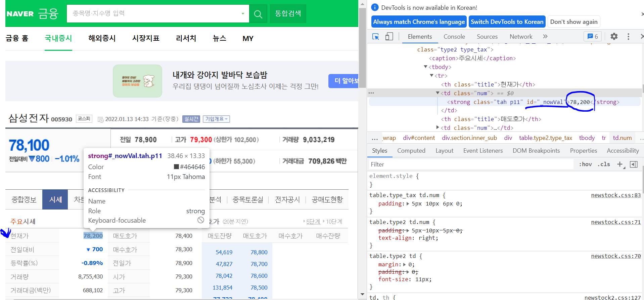Toggle the device toolbar icon in DevTools
Viewport: 644px width, 300px height.
click(389, 37)
